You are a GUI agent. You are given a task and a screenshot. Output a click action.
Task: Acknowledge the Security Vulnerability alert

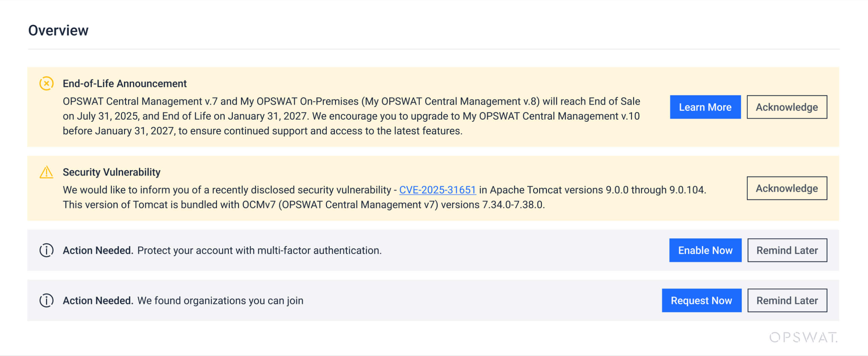coord(787,188)
